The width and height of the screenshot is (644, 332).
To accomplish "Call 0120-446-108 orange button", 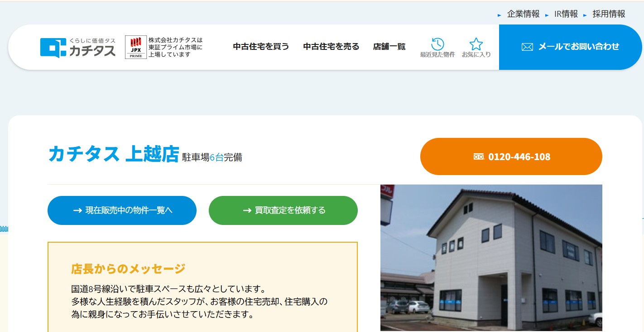I will point(511,156).
